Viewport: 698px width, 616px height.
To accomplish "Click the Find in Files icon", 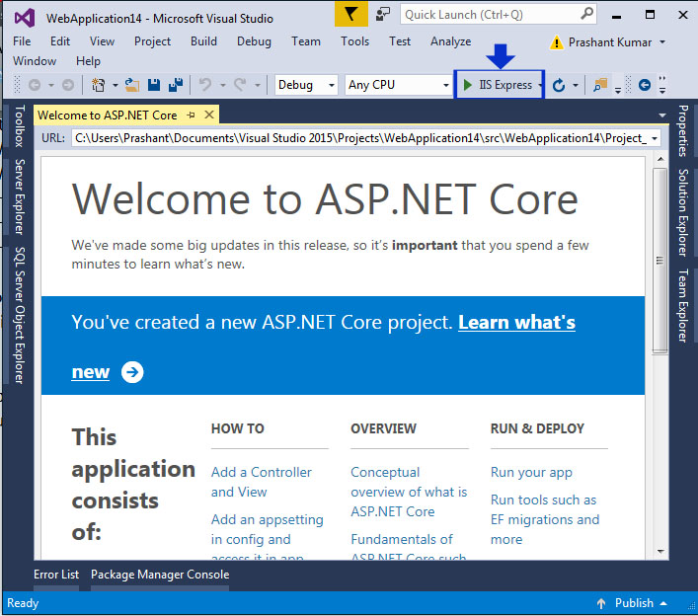I will coord(600,85).
